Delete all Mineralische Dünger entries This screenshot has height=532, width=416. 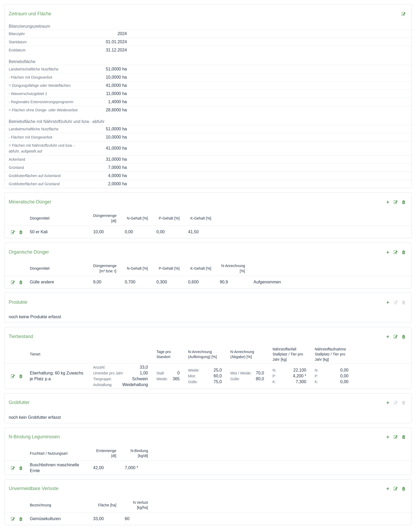403,202
